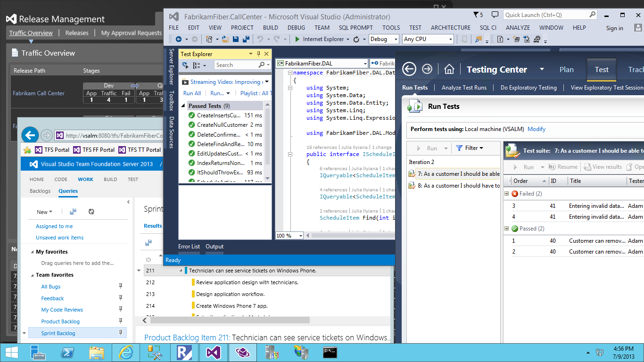Open the BUILD menu in Visual Studio

tap(271, 28)
